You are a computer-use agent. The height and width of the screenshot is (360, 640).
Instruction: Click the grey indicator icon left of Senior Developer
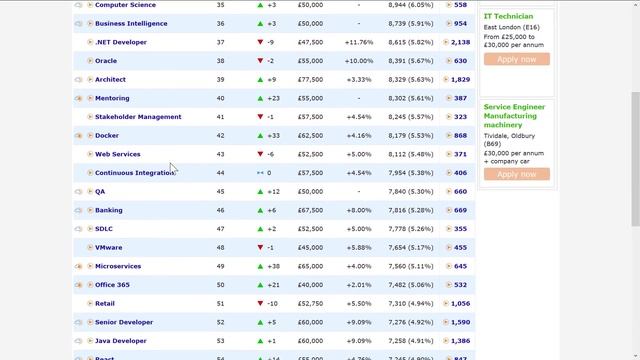pyautogui.click(x=78, y=322)
